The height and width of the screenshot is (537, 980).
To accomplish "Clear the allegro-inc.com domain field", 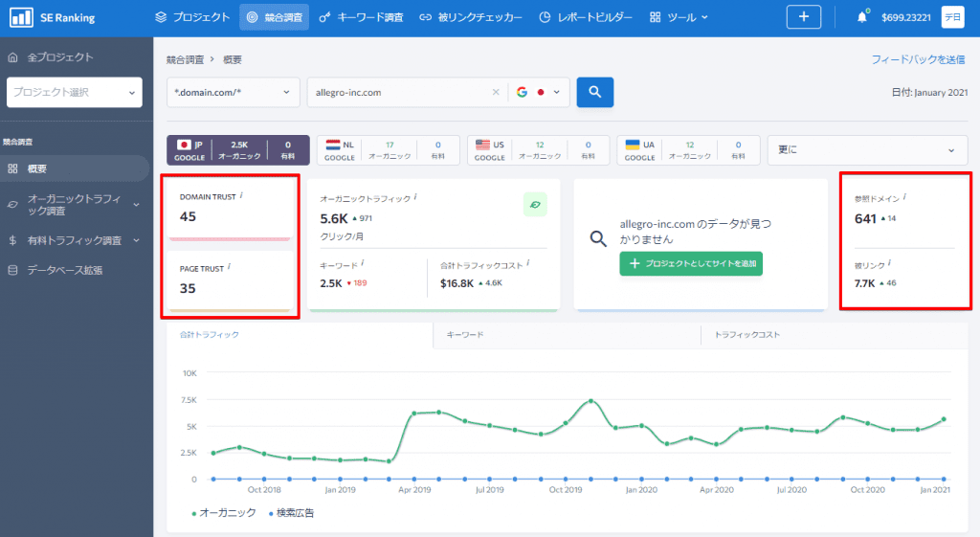I will [496, 92].
